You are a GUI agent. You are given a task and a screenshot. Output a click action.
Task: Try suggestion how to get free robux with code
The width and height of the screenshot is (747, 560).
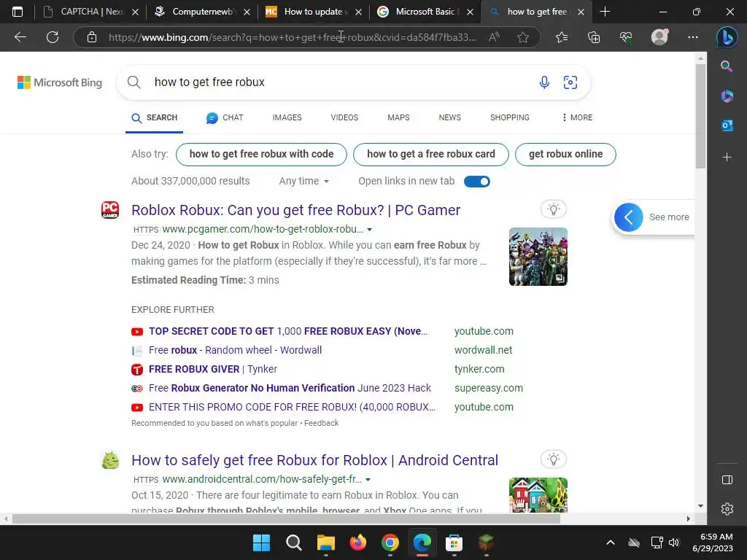(261, 155)
